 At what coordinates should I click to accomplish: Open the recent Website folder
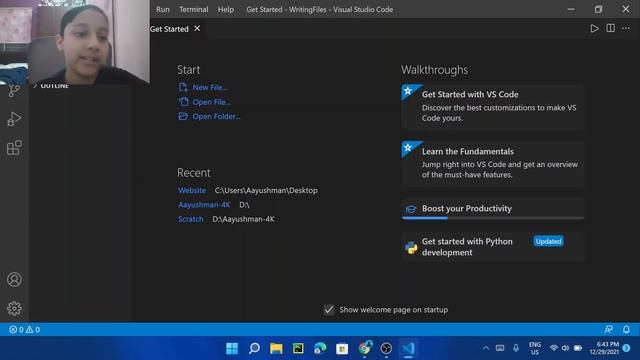coord(192,190)
